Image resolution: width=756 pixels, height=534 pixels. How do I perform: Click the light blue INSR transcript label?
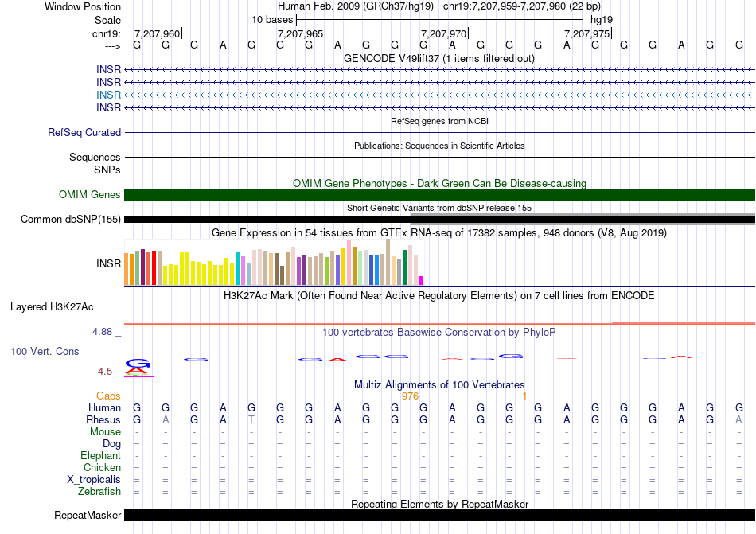108,95
